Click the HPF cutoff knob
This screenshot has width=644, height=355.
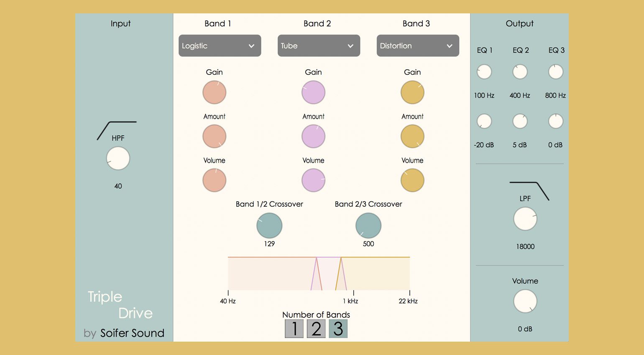point(118,158)
